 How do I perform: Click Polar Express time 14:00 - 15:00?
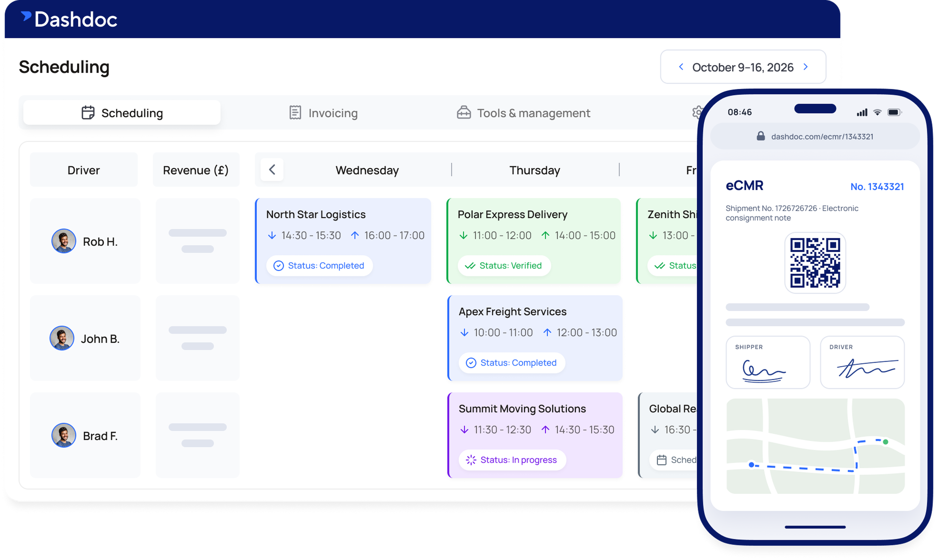pyautogui.click(x=585, y=236)
